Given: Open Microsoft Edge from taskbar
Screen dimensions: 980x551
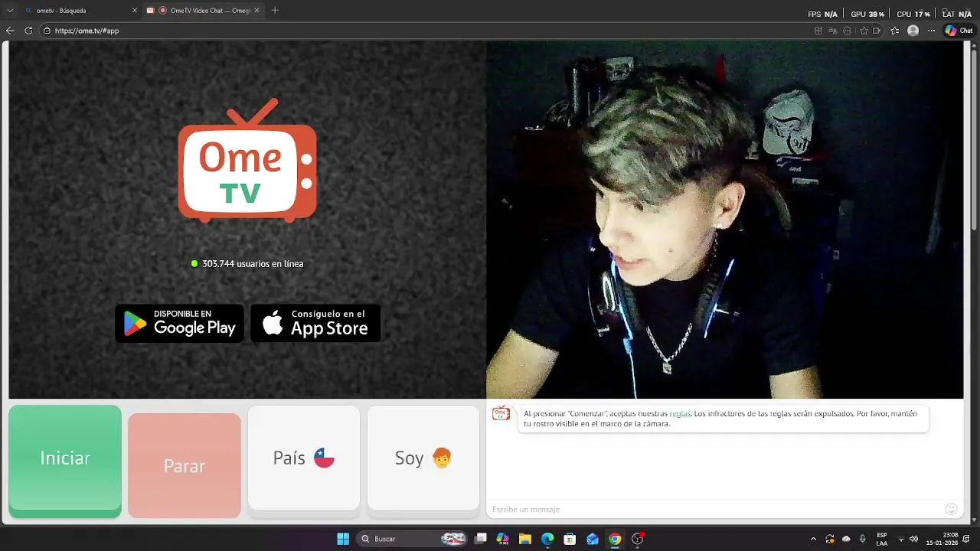Looking at the screenshot, I should click(x=547, y=539).
